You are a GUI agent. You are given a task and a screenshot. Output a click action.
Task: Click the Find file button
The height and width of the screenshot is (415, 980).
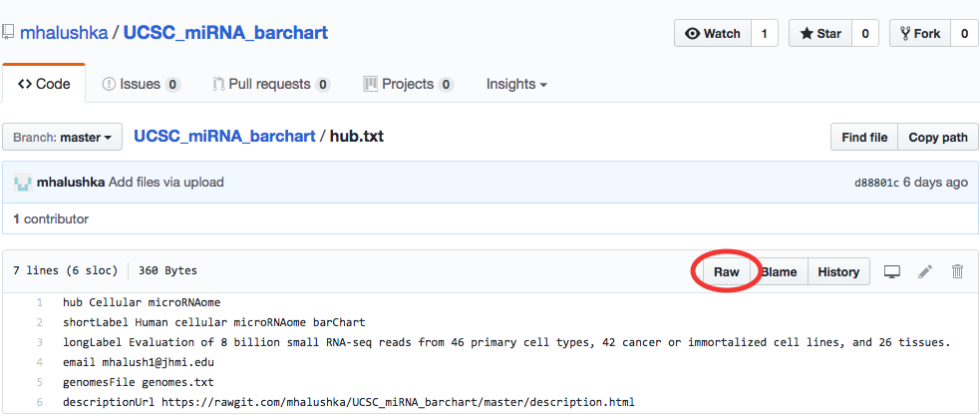pyautogui.click(x=864, y=138)
